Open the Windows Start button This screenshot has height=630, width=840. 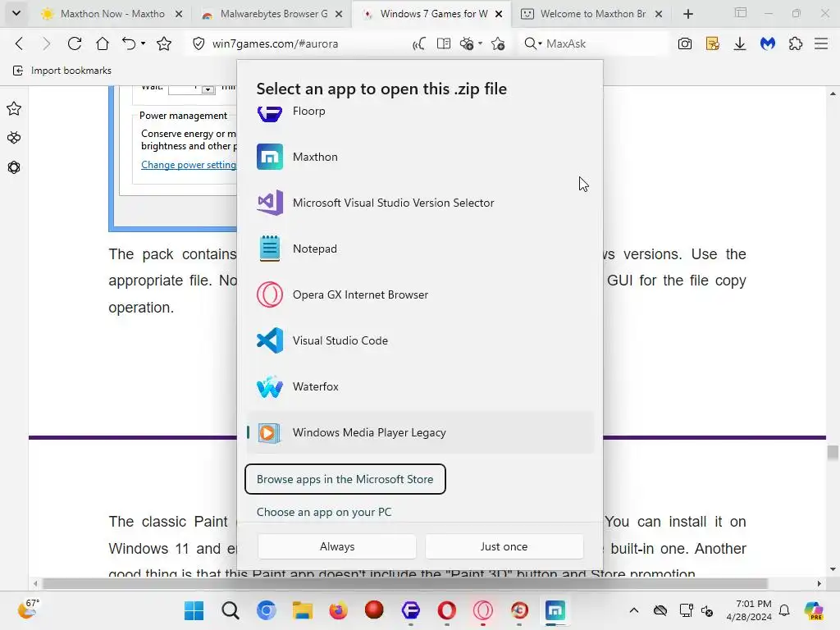coord(194,610)
